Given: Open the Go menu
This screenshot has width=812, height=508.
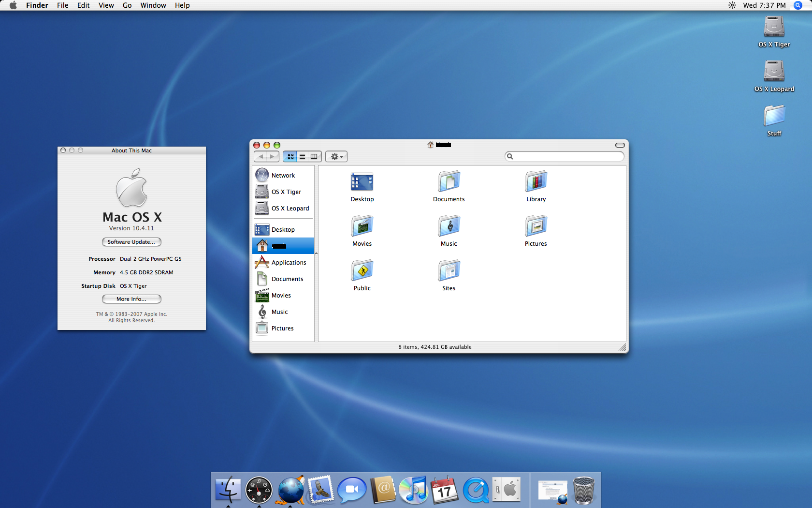Looking at the screenshot, I should tap(127, 5).
